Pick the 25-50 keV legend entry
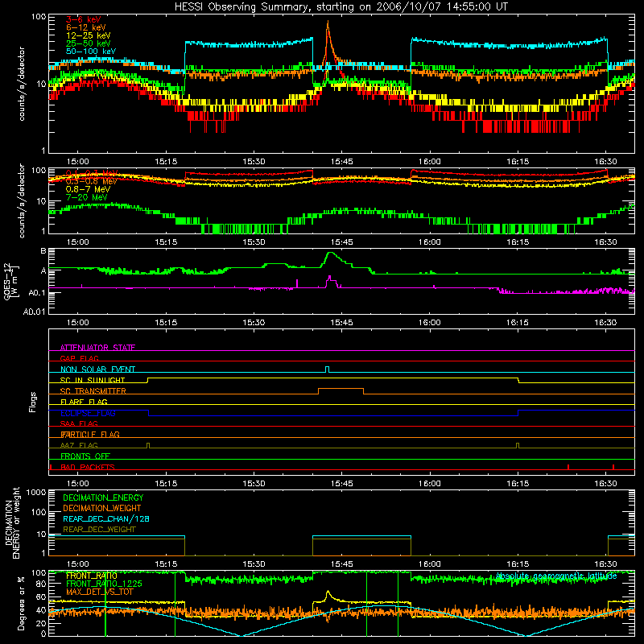This screenshot has width=644, height=644. (88, 43)
